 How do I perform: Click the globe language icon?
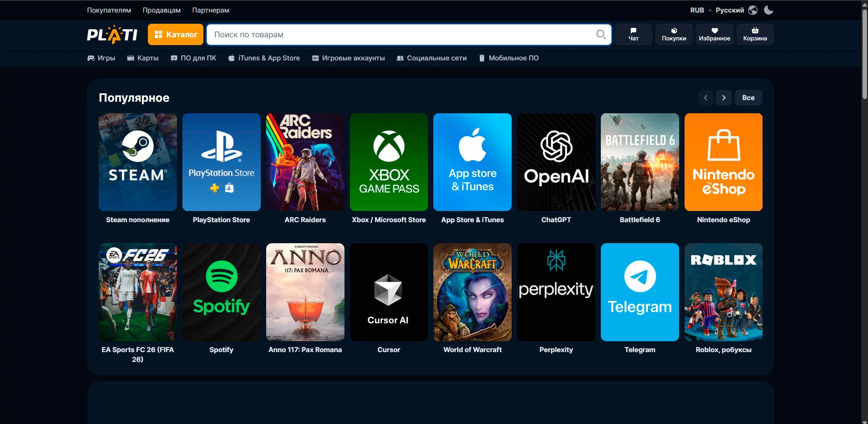click(x=753, y=10)
